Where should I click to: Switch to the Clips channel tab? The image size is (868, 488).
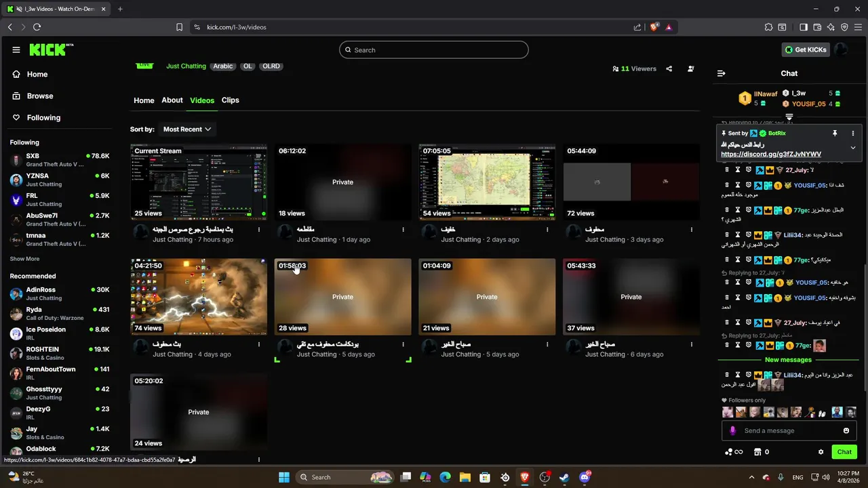tap(231, 100)
